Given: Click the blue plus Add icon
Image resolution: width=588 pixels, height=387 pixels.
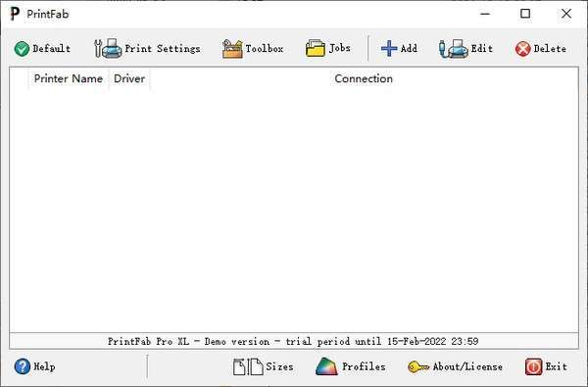Looking at the screenshot, I should (x=389, y=48).
